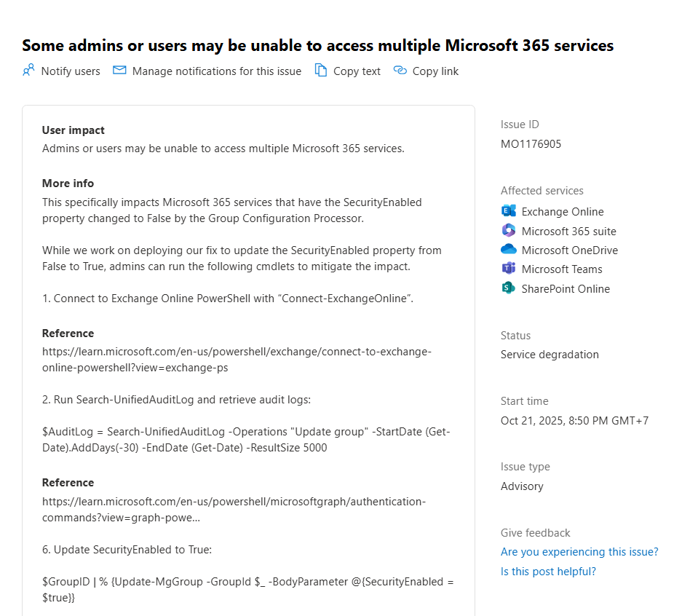Click the Exchange Online service name
The height and width of the screenshot is (616, 698).
point(563,212)
